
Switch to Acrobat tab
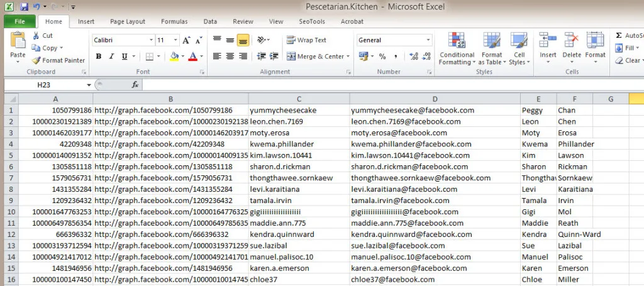(352, 22)
